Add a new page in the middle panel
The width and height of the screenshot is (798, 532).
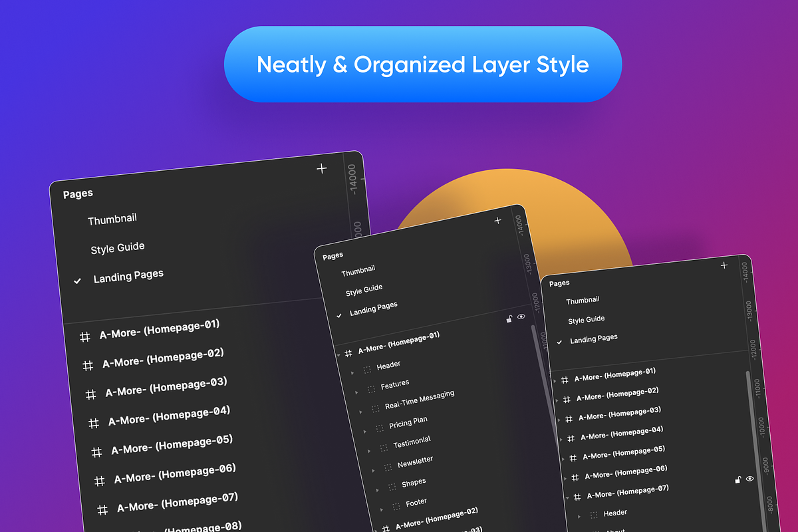coord(497,220)
